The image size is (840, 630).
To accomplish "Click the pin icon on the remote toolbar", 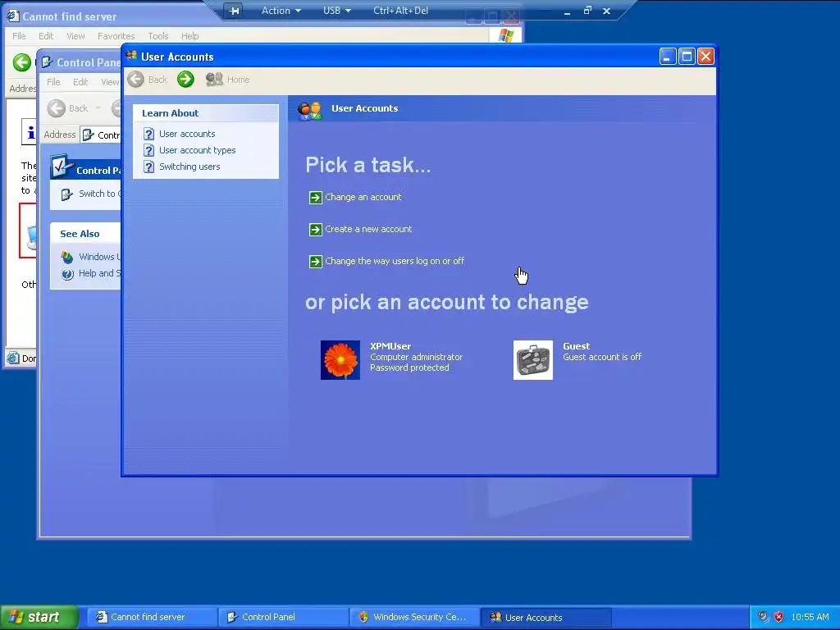I will click(233, 11).
